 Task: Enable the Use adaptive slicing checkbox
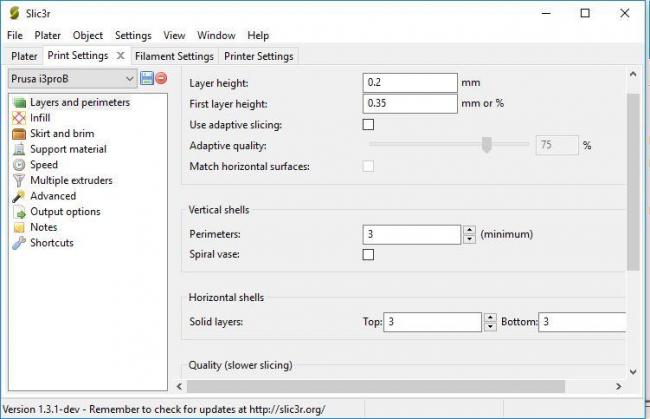(x=368, y=125)
